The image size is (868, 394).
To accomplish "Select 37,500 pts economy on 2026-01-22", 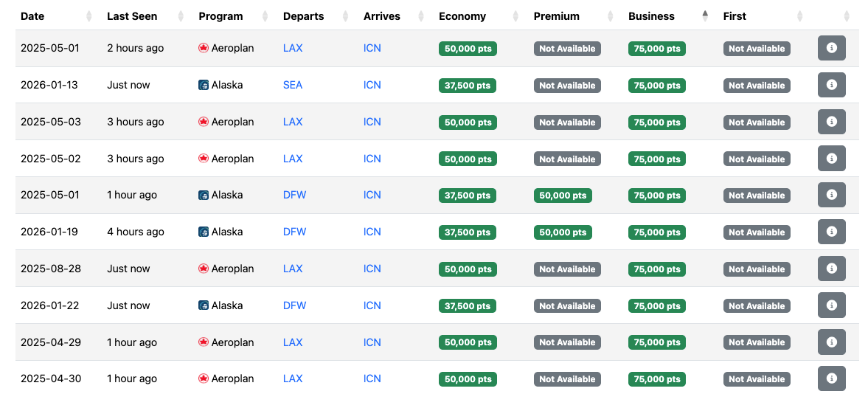I will 468,306.
